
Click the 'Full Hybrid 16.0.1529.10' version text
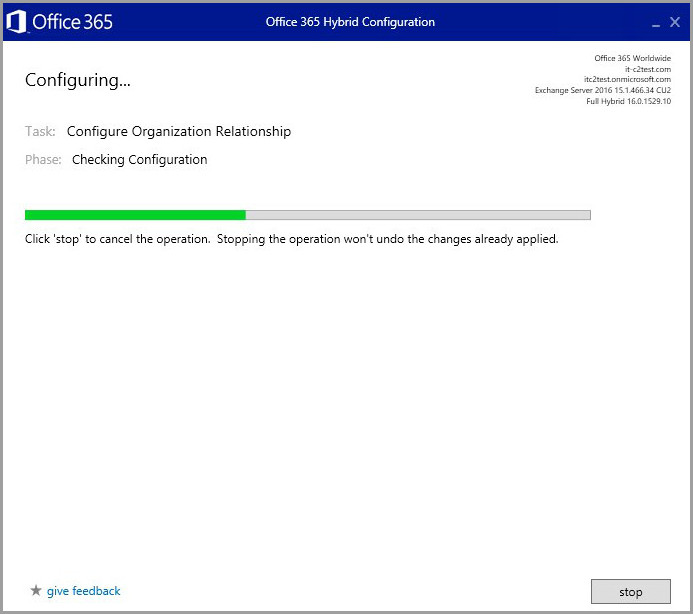628,101
